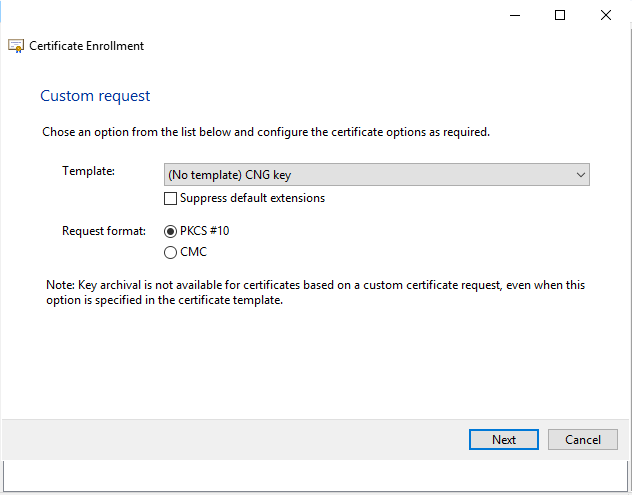Click the white strip below the footer

pos(316,477)
